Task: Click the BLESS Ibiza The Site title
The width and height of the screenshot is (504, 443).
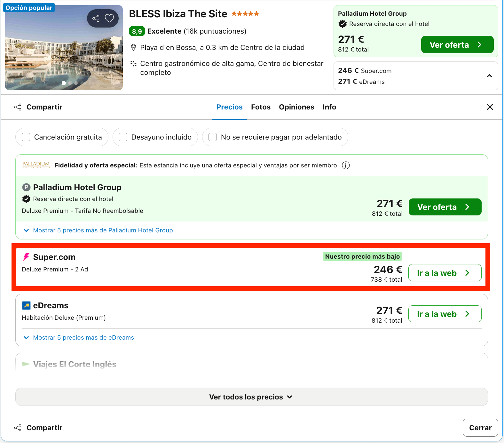Action: click(178, 14)
